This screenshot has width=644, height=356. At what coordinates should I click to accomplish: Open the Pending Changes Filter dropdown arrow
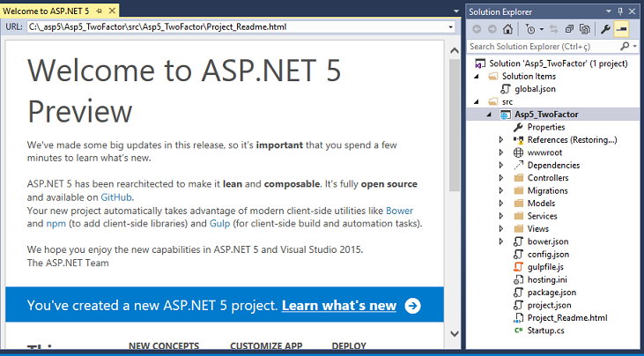(x=541, y=29)
